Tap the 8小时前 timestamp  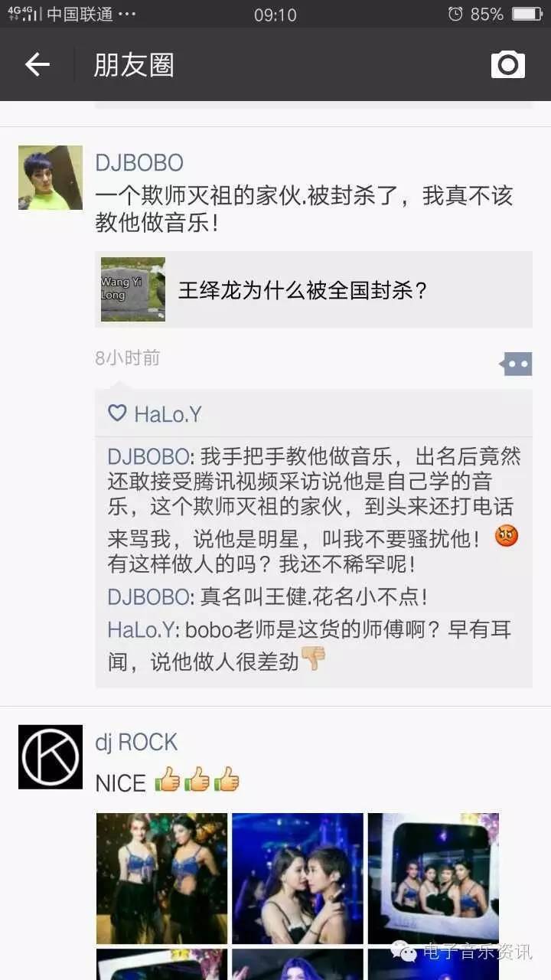128,358
